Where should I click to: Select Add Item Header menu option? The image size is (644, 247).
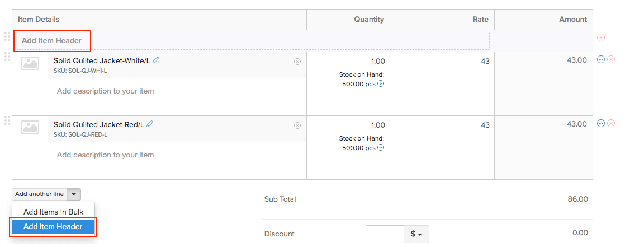tap(53, 227)
